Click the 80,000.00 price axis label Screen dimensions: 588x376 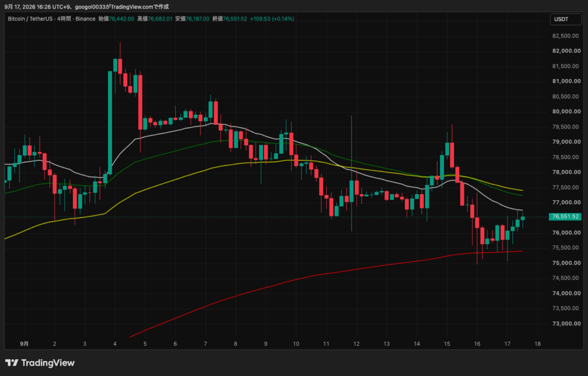(566, 111)
